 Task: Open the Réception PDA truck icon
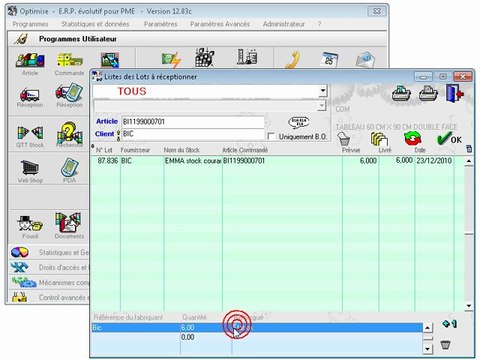[69, 93]
